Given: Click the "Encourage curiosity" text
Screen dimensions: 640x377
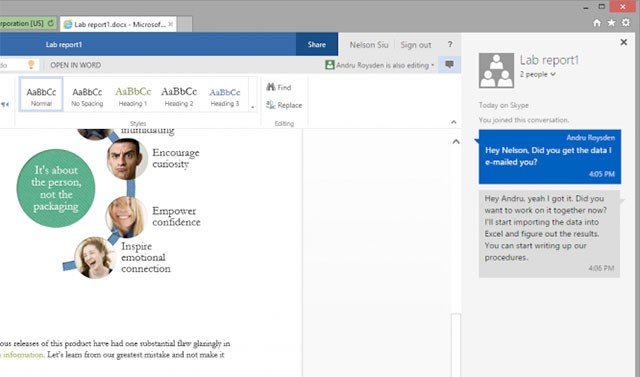Looking at the screenshot, I should (176, 158).
